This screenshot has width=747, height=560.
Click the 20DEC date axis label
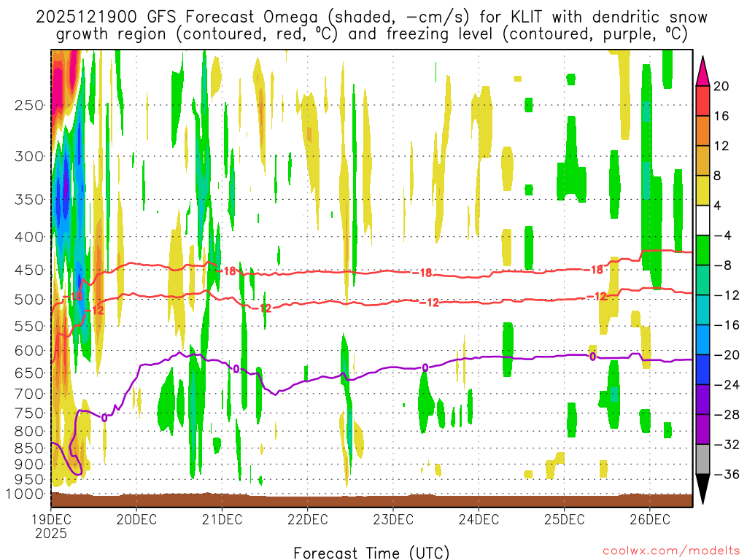pos(136,519)
